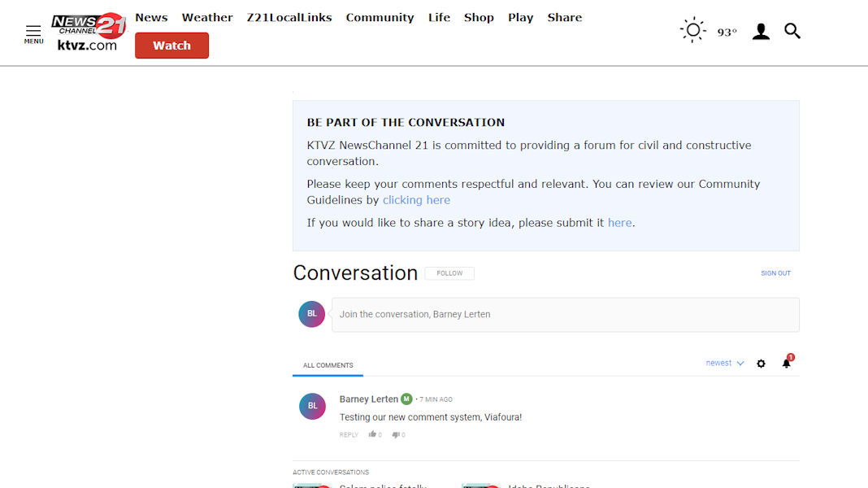The height and width of the screenshot is (488, 868).
Task: Click Sign Out link
Action: [x=775, y=273]
